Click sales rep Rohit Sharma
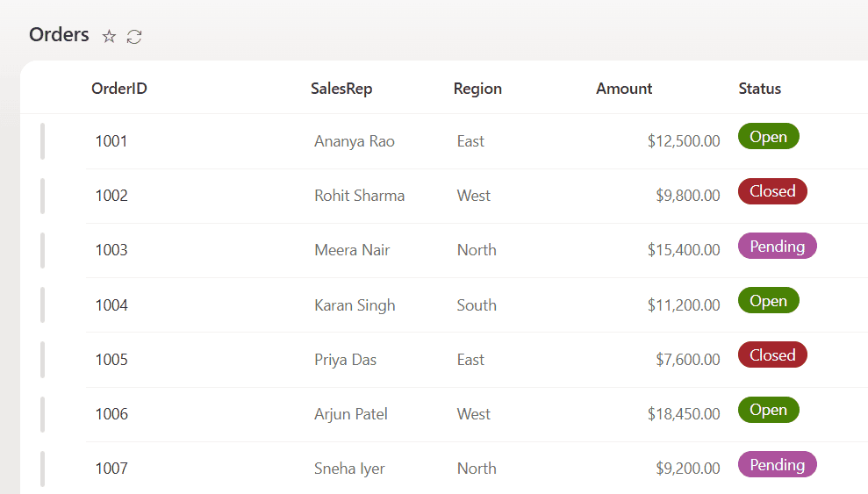This screenshot has height=494, width=868. tap(359, 196)
